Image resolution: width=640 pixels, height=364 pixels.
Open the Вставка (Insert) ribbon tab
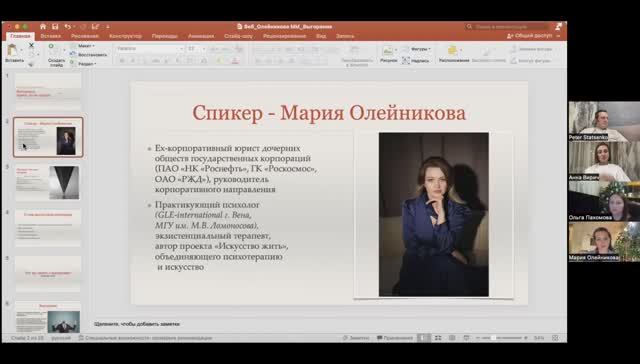pos(51,36)
